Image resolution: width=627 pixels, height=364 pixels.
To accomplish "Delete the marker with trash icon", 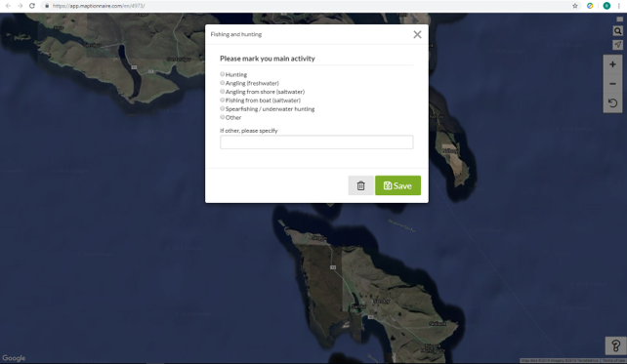I will click(360, 185).
